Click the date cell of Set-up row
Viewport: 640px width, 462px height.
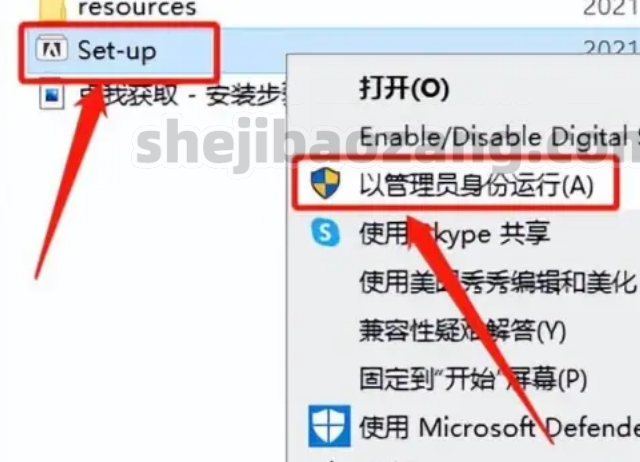click(x=611, y=47)
